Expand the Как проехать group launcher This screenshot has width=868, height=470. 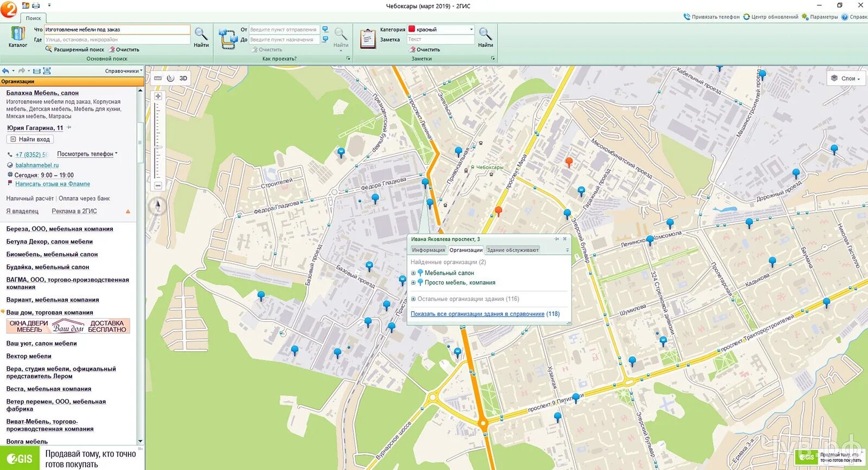(348, 59)
